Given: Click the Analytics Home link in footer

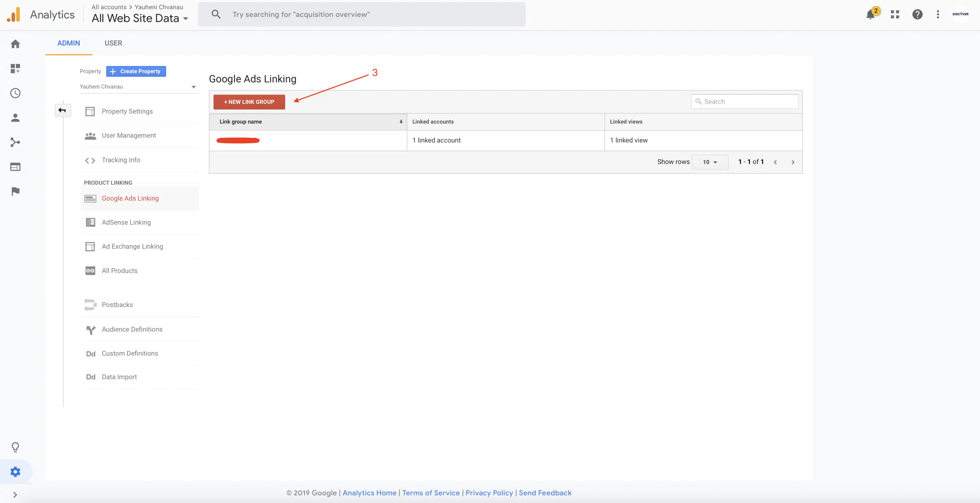Looking at the screenshot, I should [x=369, y=492].
